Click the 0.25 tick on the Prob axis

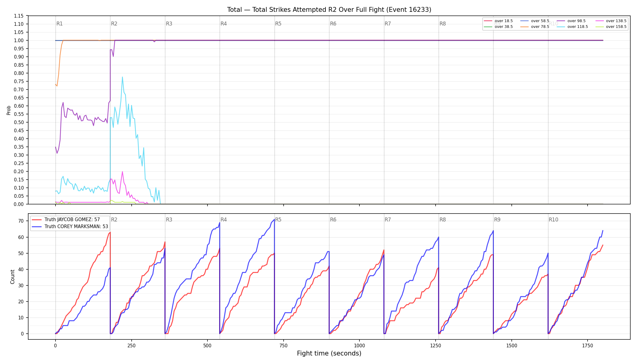(19, 163)
